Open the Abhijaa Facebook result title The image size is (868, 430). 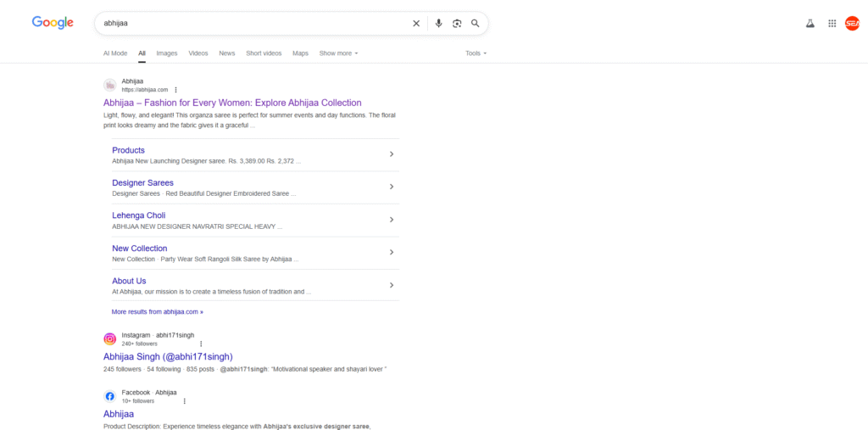[x=119, y=414]
